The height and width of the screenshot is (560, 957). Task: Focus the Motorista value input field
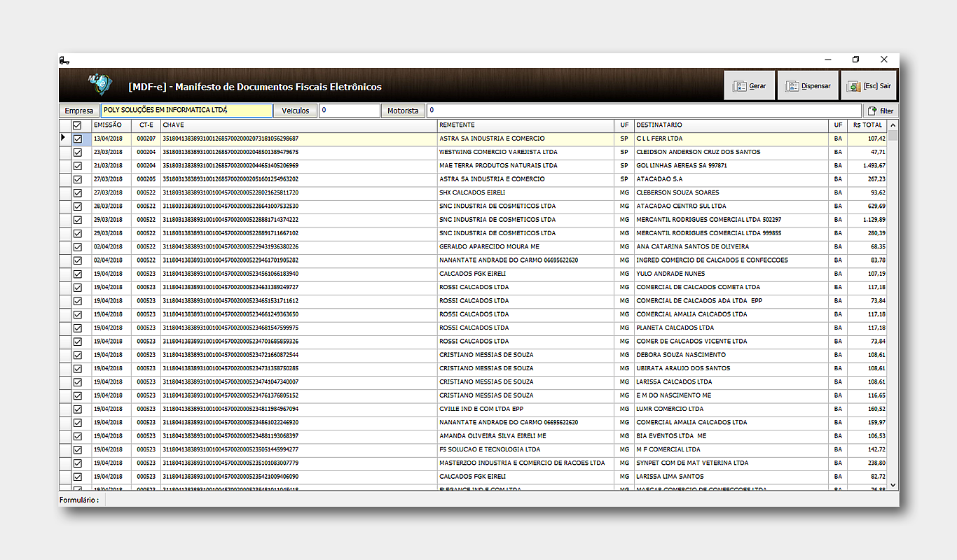point(644,111)
